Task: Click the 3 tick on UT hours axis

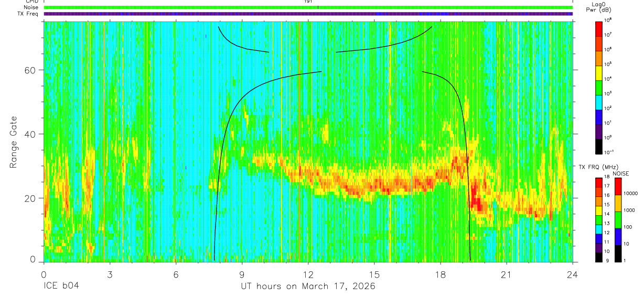Action: [x=110, y=274]
